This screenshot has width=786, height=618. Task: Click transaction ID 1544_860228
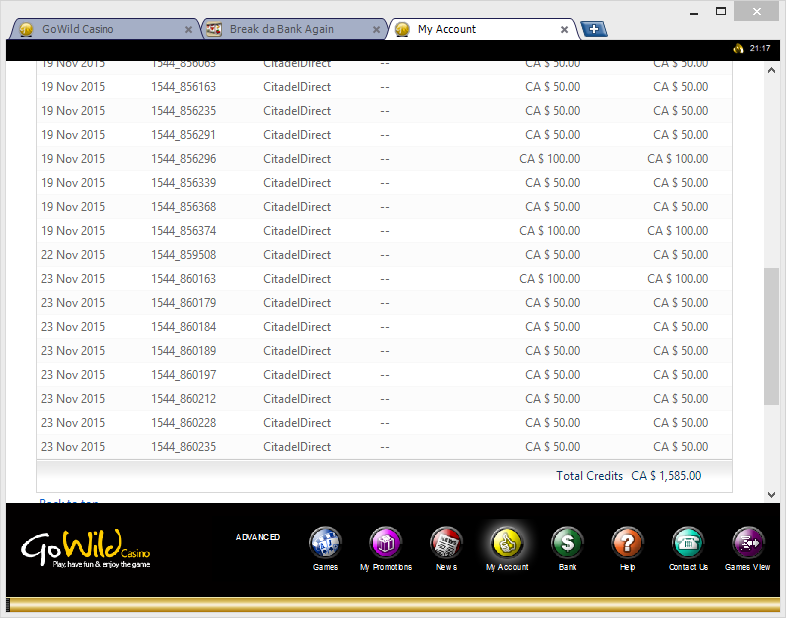coord(183,423)
